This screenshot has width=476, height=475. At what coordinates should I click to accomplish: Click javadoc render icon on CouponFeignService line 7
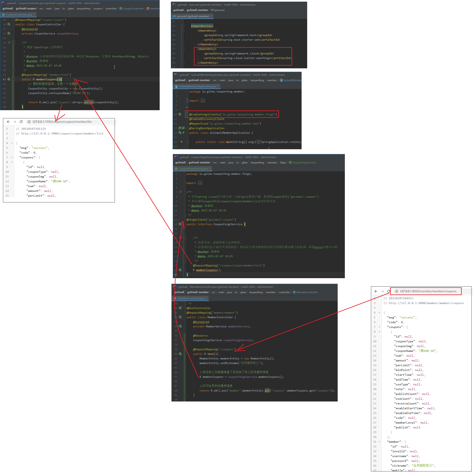point(181,192)
